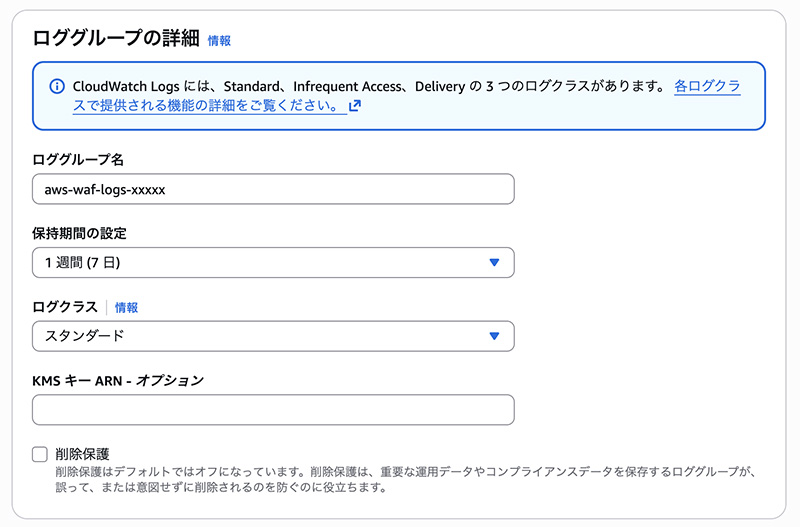Image resolution: width=800 pixels, height=527 pixels.
Task: Click the KMS キー ARN - オプション label
Action: [118, 381]
